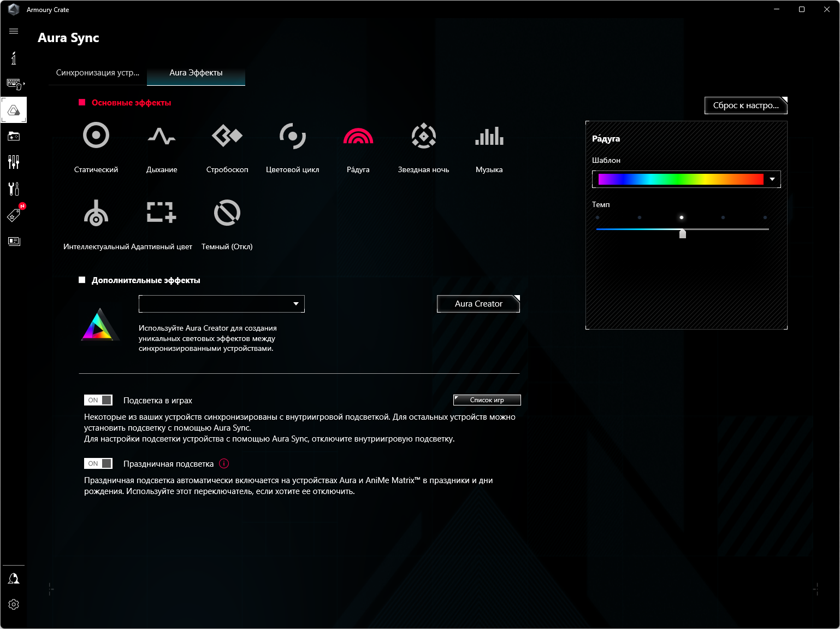
Task: Select the Статический lighting effect
Action: click(96, 148)
